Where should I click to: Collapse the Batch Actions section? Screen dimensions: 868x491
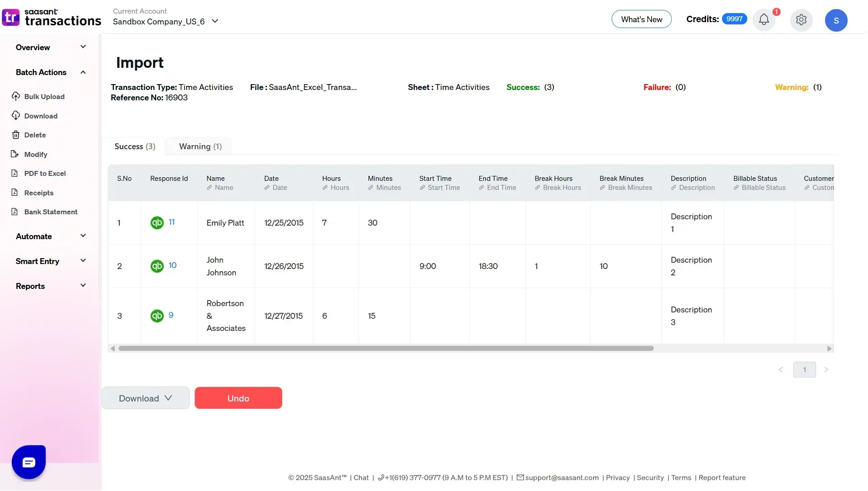pyautogui.click(x=51, y=72)
